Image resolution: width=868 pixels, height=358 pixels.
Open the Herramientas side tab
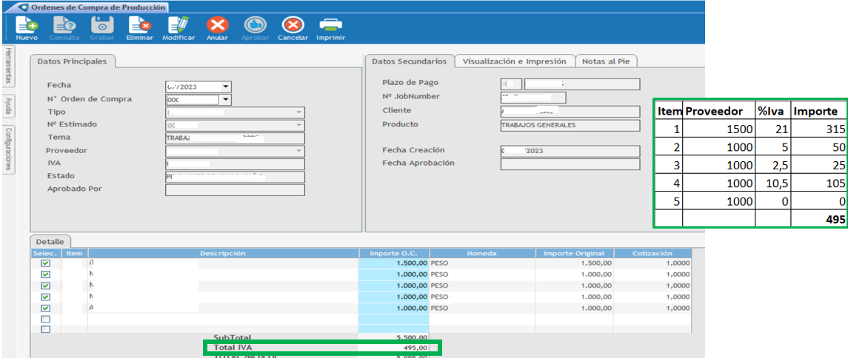(x=8, y=67)
